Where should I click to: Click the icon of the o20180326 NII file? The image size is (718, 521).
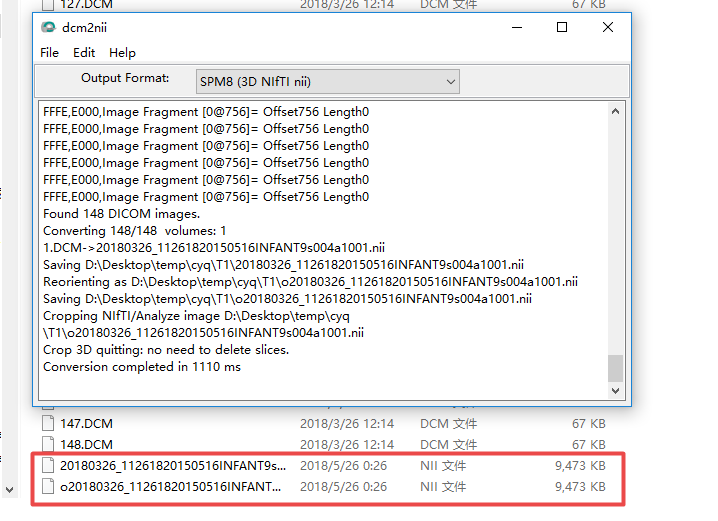coord(48,486)
